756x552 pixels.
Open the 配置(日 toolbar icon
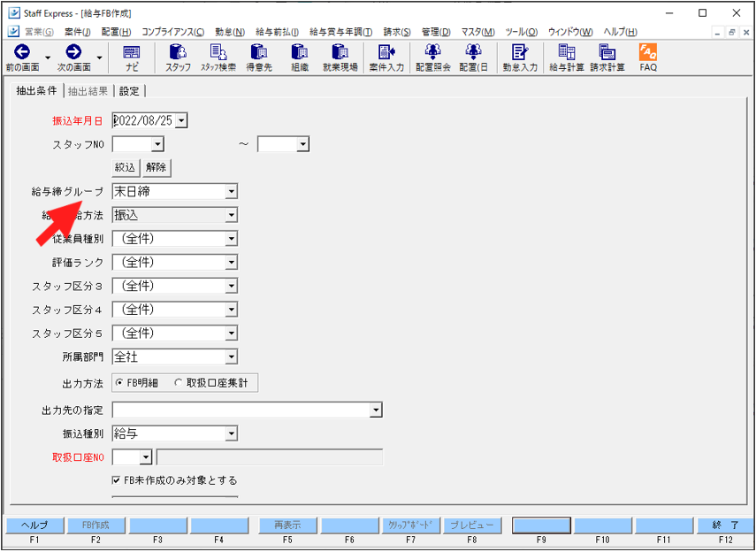click(x=473, y=52)
